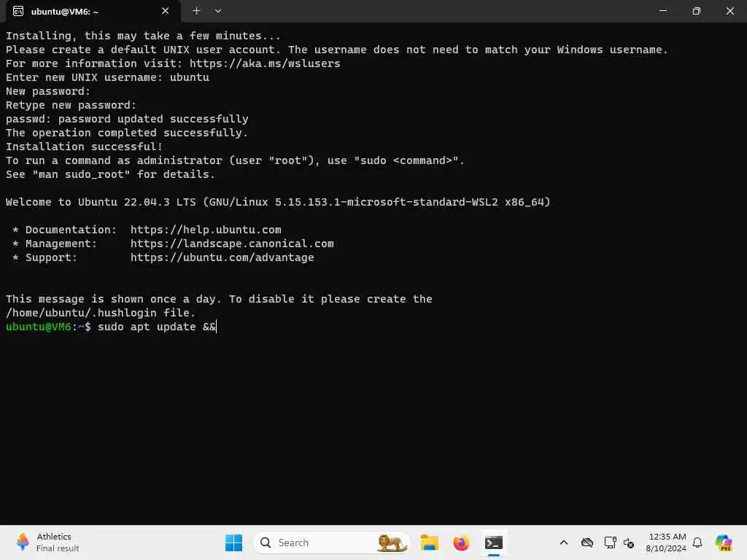747x560 pixels.
Task: Click 'Enter new UNIX username: ubuntu' line
Action: pos(107,77)
